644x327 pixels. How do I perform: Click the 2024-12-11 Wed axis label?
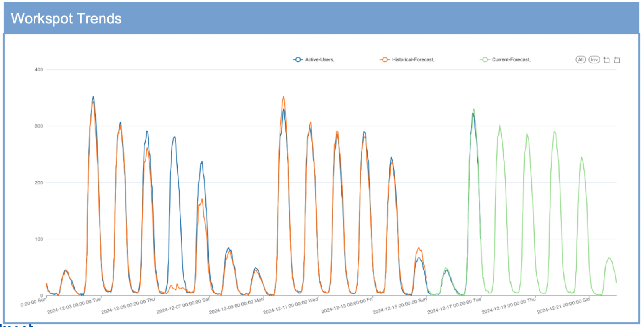click(x=291, y=306)
